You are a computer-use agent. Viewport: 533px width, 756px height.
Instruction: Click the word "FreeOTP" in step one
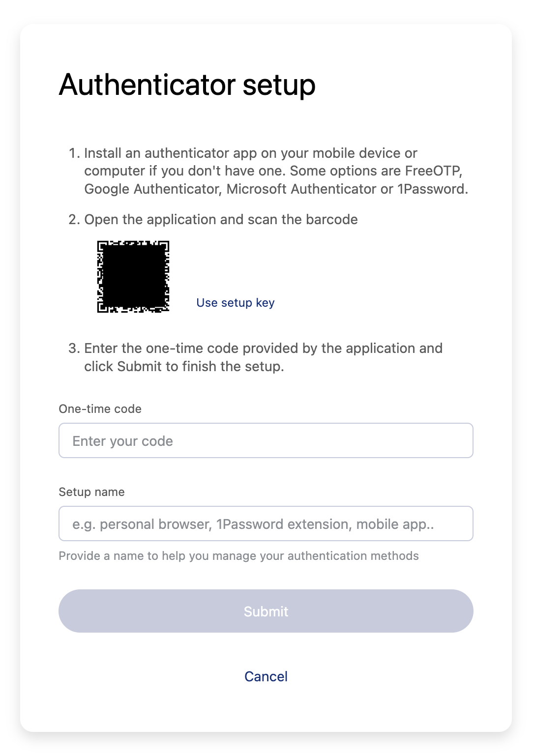click(433, 171)
